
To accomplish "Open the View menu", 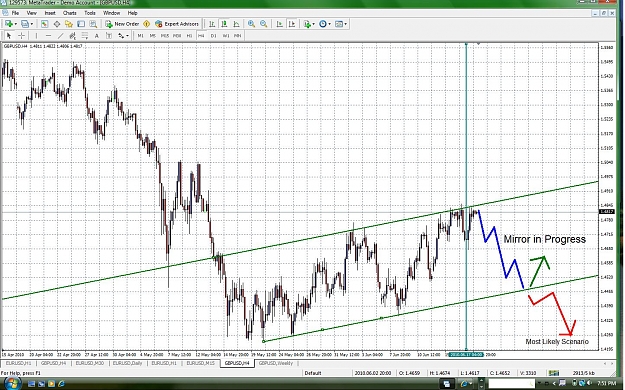I will point(31,13).
